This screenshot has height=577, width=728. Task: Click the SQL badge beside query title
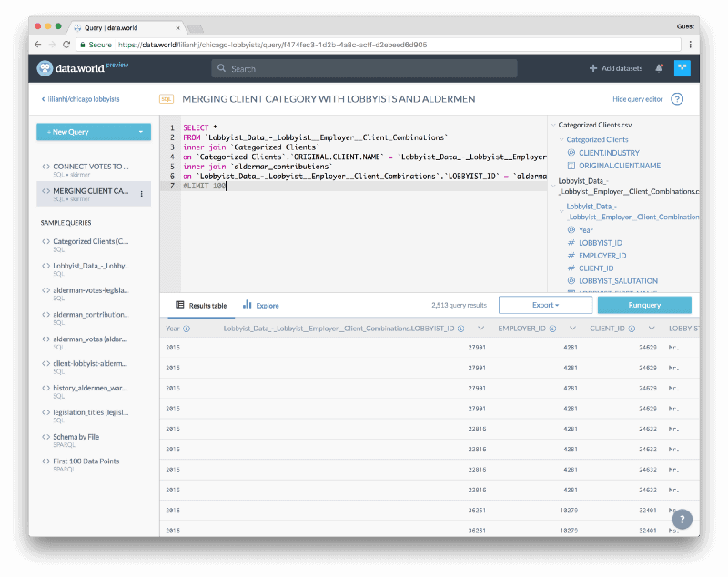(167, 99)
